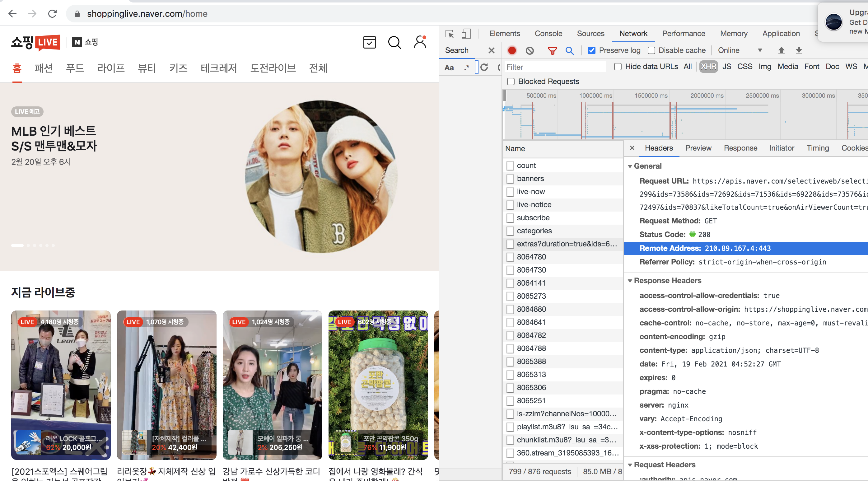
Task: Open the live video with 4,180명 시청중
Action: pyautogui.click(x=61, y=385)
